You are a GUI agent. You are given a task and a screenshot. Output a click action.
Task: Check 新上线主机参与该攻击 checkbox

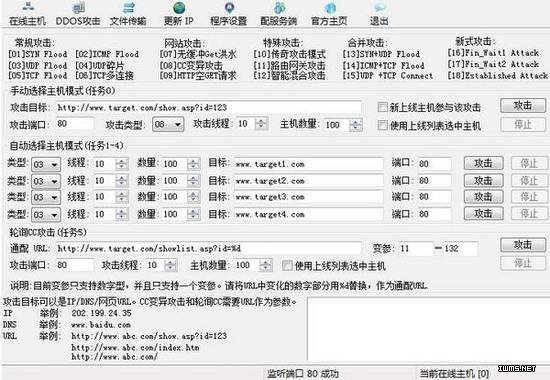382,107
